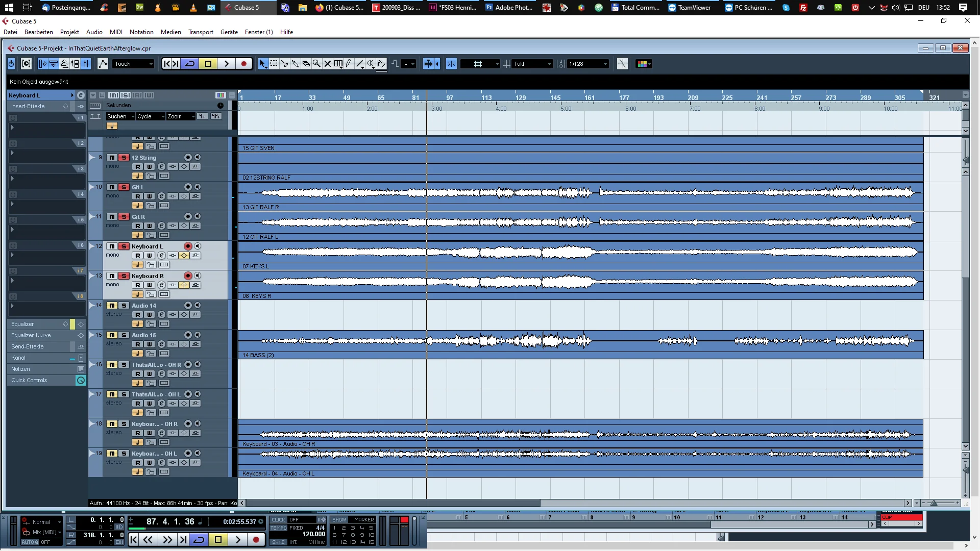Click the toolbar Record button
Viewport: 980px width, 551px height.
[244, 64]
